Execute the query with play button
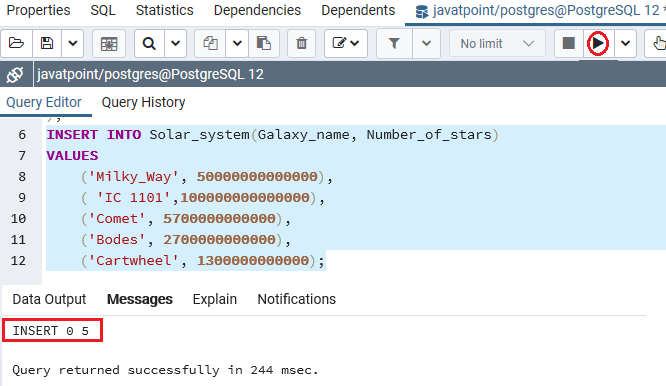The height and width of the screenshot is (386, 666). [x=598, y=43]
